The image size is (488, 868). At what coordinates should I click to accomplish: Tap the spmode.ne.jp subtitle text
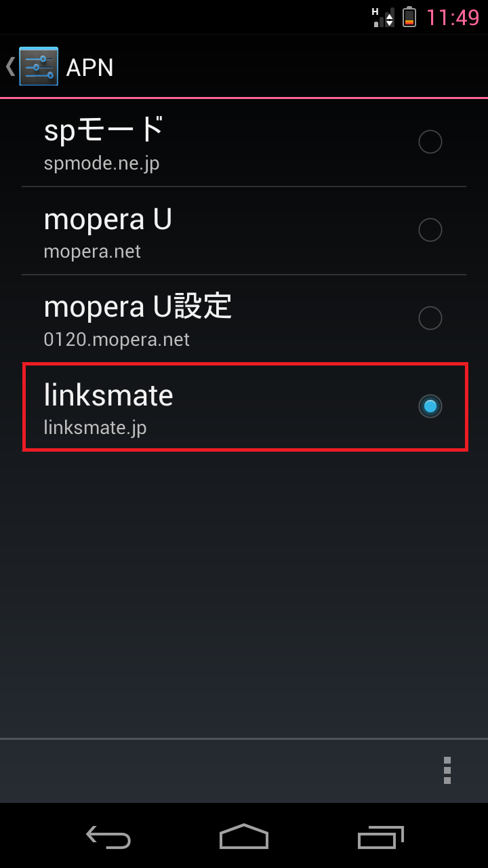(102, 163)
